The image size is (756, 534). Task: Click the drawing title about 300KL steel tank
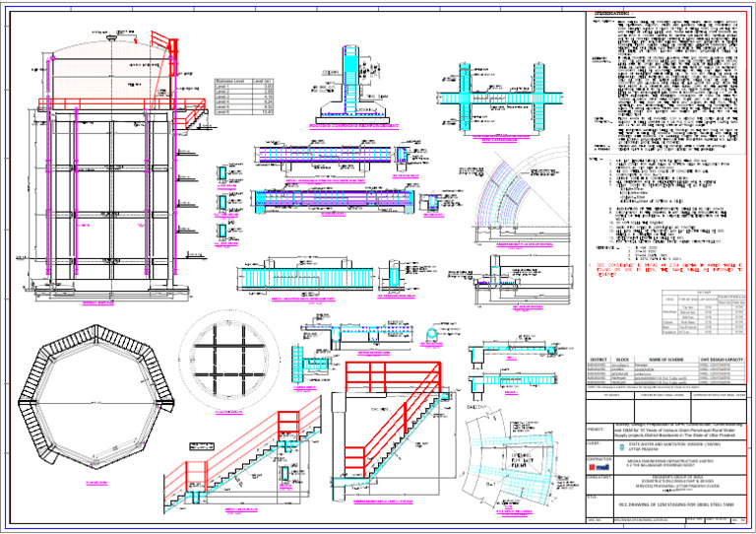(x=677, y=504)
